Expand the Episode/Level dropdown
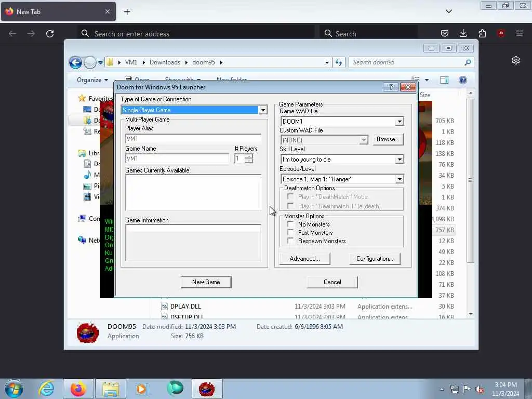The image size is (532, 399). [x=400, y=179]
